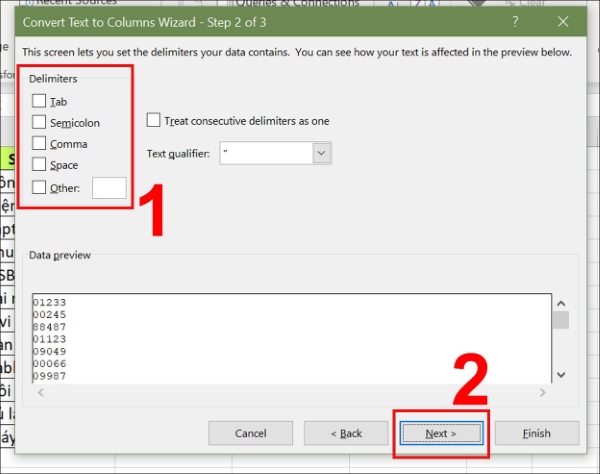Image resolution: width=600 pixels, height=474 pixels.
Task: Click the Finish button
Action: (537, 433)
